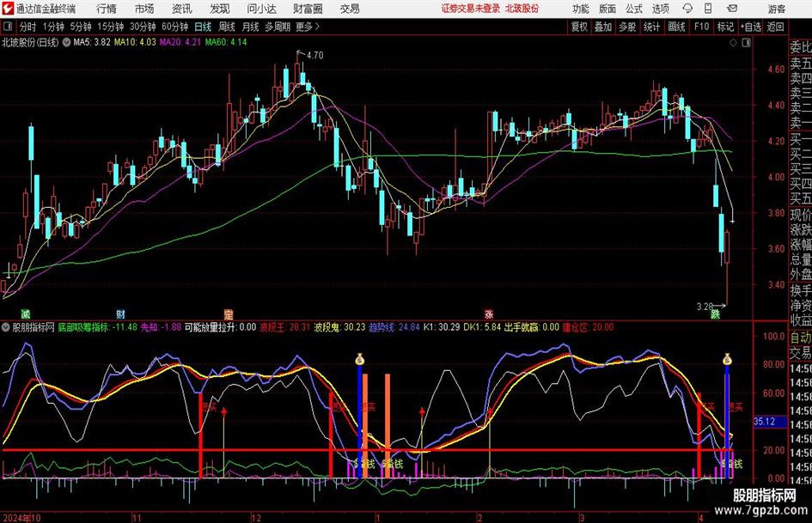Click the MA60: 4.14 value label

click(x=226, y=42)
